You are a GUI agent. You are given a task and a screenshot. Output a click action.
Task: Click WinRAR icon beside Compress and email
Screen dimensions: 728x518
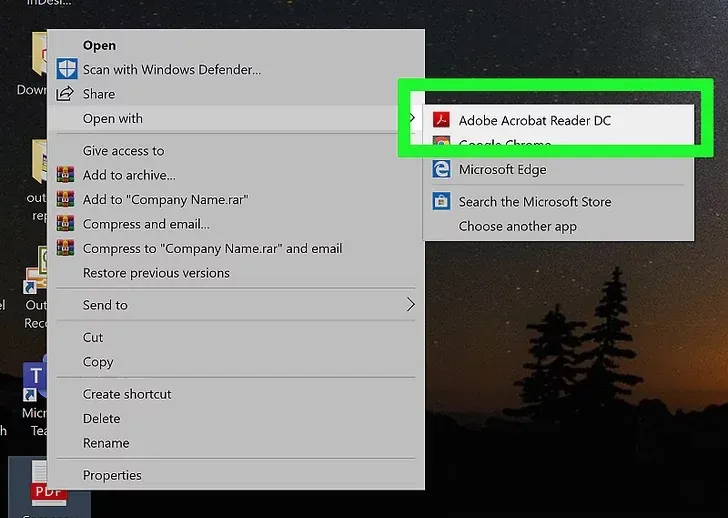coord(65,223)
